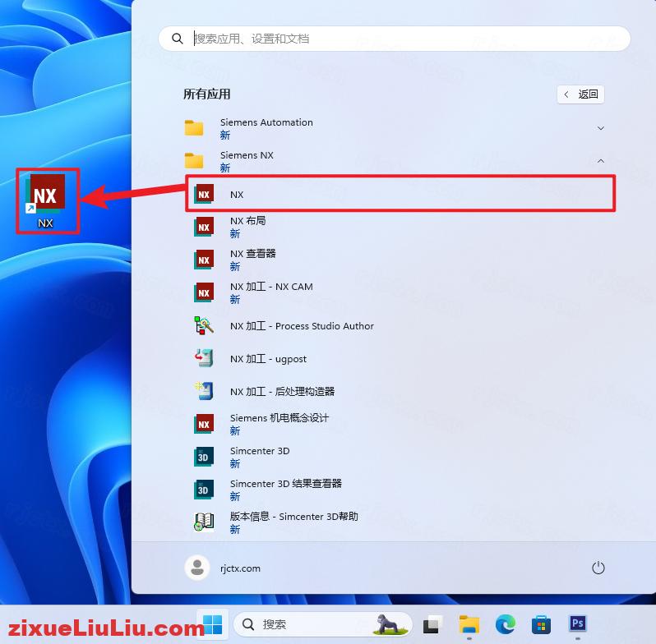Click the power button icon

[598, 568]
